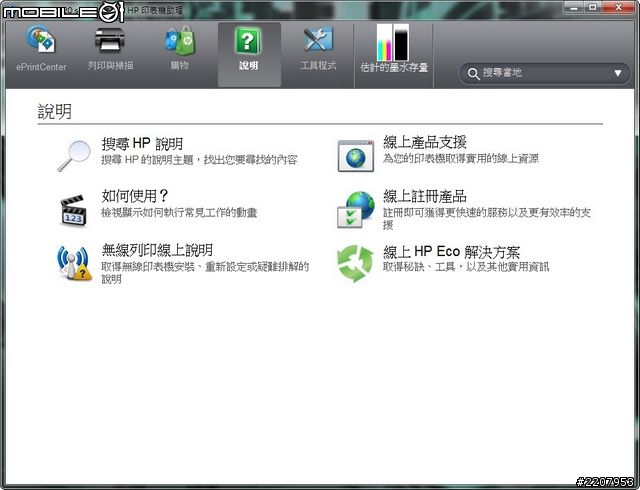
Task: Open the 如何使用？ link
Action: [x=135, y=196]
